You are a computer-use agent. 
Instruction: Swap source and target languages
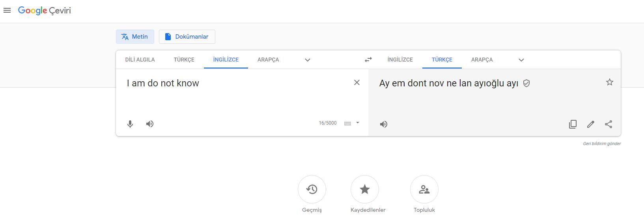[x=368, y=60]
